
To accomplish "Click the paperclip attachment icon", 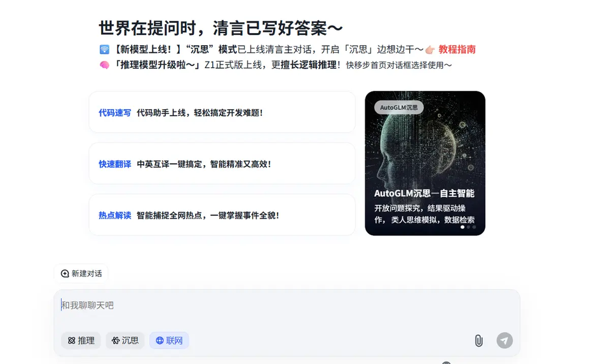I will click(478, 340).
